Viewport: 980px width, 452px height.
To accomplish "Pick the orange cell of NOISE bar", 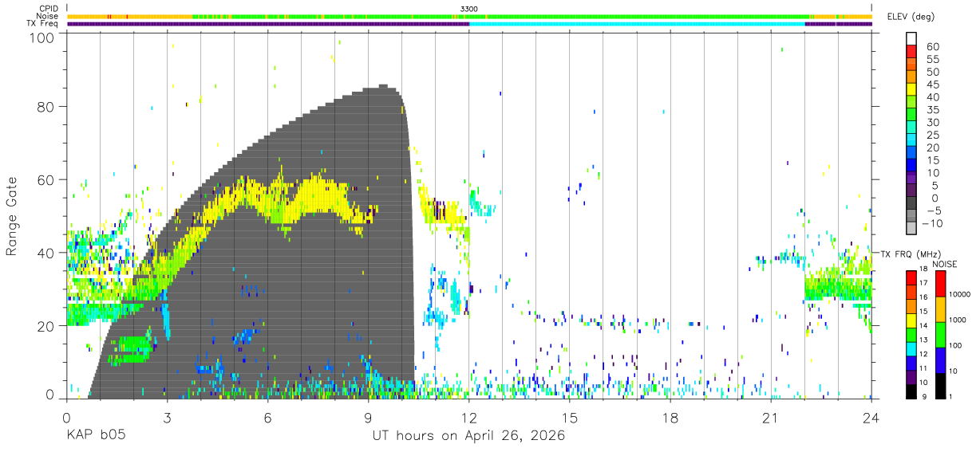I will tap(942, 309).
